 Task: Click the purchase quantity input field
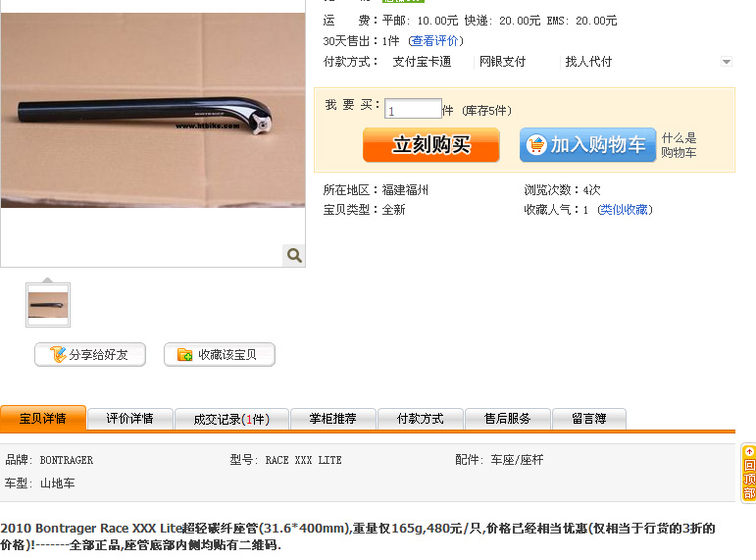point(413,109)
